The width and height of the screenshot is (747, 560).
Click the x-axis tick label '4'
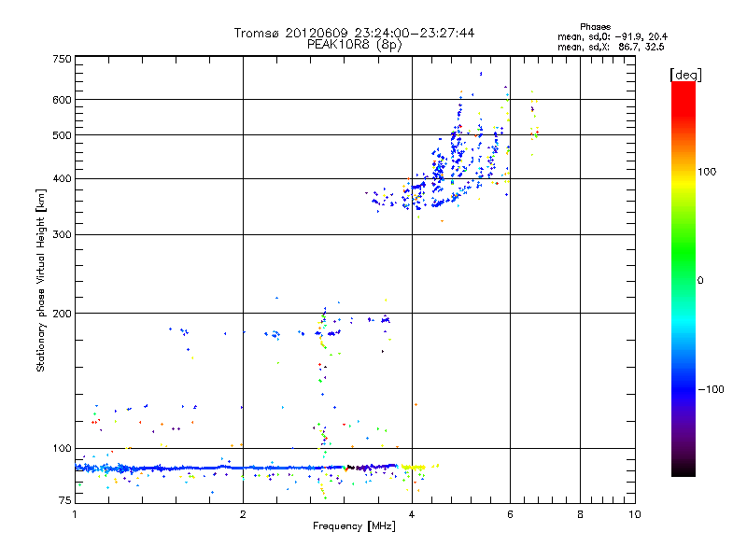(412, 514)
